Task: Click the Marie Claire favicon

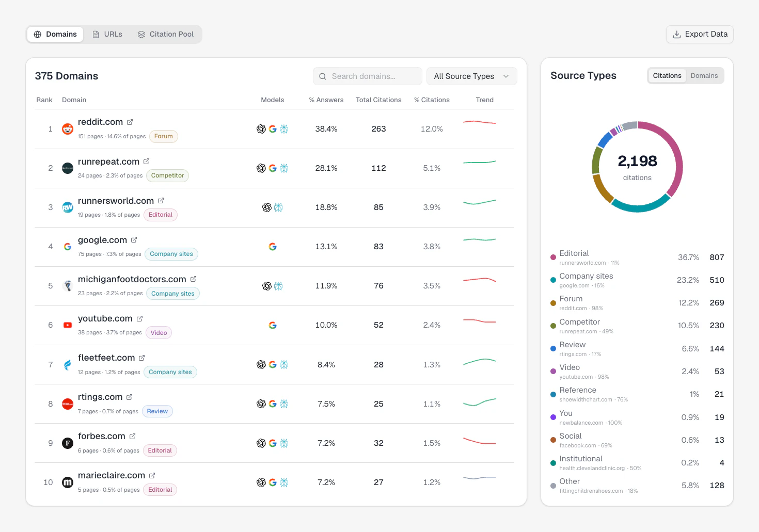Action: click(68, 482)
